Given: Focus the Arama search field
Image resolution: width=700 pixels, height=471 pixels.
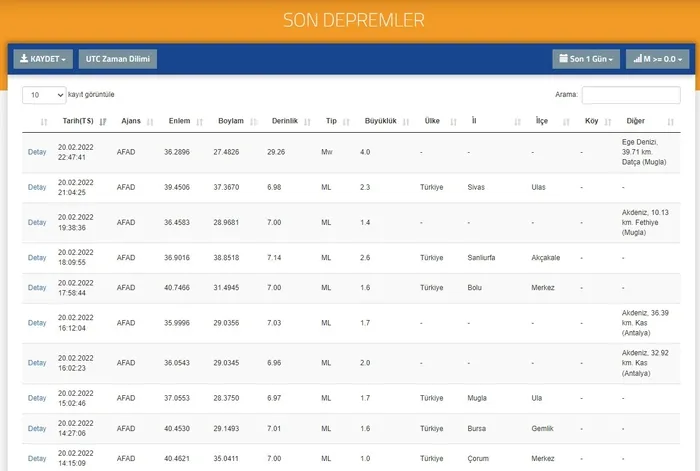Looking at the screenshot, I should pyautogui.click(x=631, y=95).
